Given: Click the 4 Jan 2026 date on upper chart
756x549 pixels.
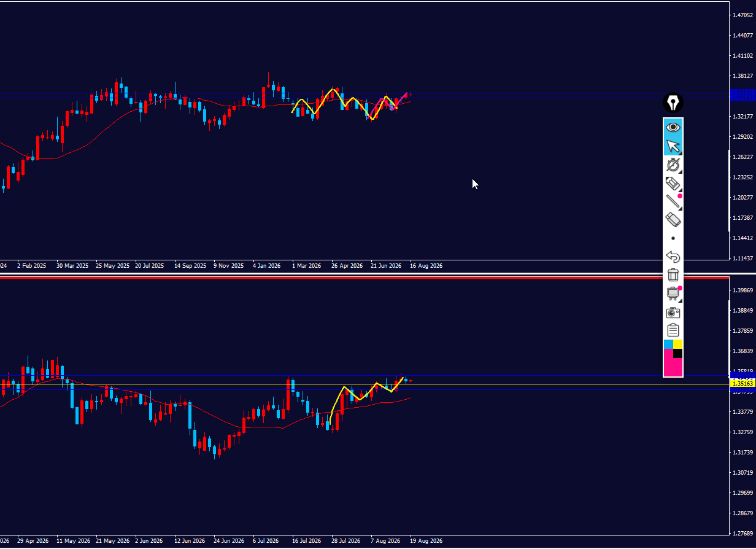Looking at the screenshot, I should pyautogui.click(x=267, y=266).
